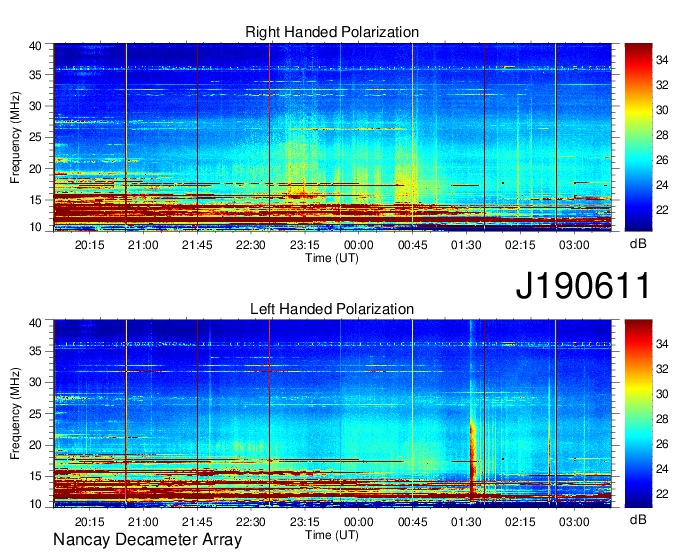Click the 00:45 time tick under Left Handed plot
This screenshot has height=552, width=680.
(412, 522)
